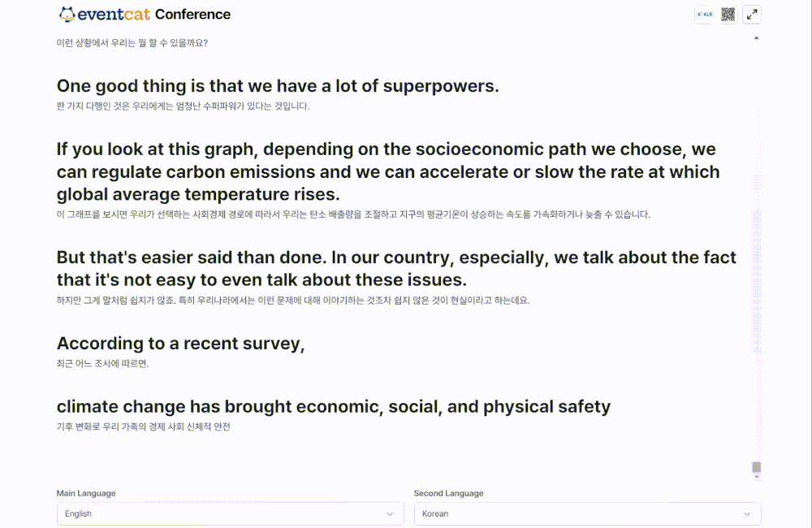This screenshot has width=812, height=528.
Task: Click the transcript scrollbar track midway
Action: click(x=757, y=254)
